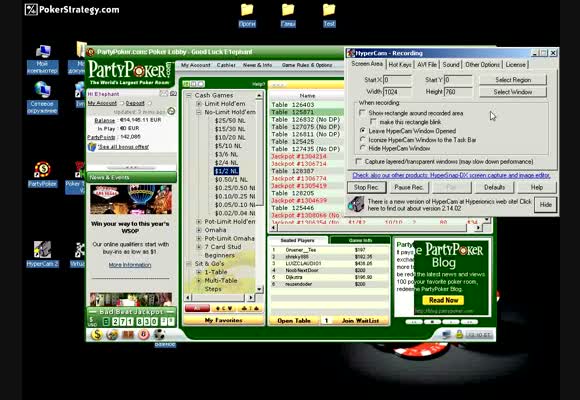
Task: Collapse the Sit & Go's tree node
Action: pyautogui.click(x=189, y=263)
